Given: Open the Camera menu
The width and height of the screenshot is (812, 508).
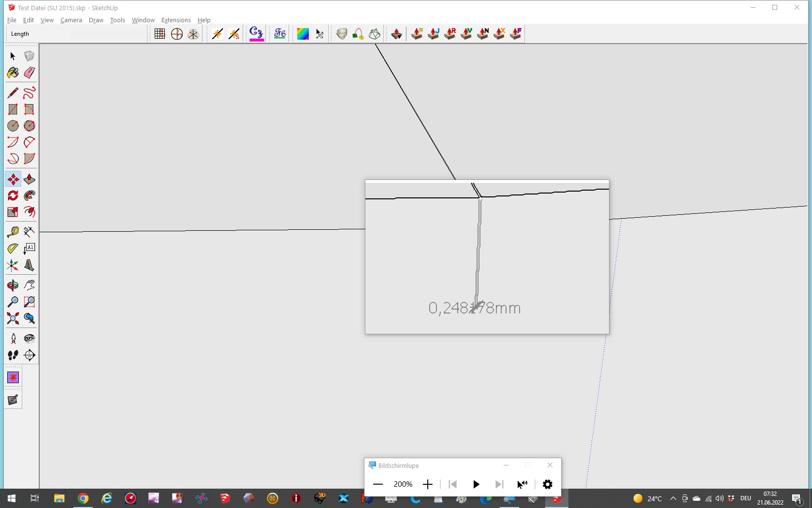Looking at the screenshot, I should tap(71, 20).
